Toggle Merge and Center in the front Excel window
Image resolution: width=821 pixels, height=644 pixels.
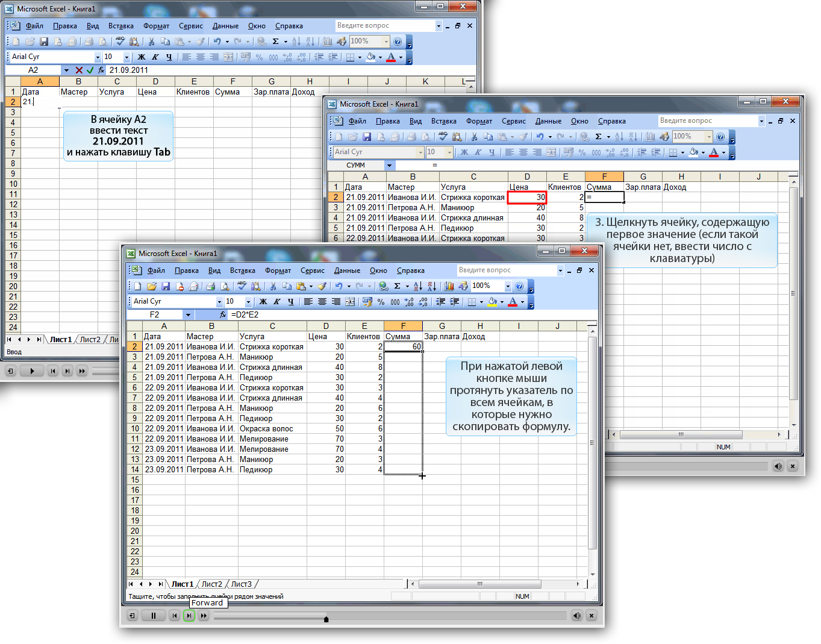pos(350,302)
